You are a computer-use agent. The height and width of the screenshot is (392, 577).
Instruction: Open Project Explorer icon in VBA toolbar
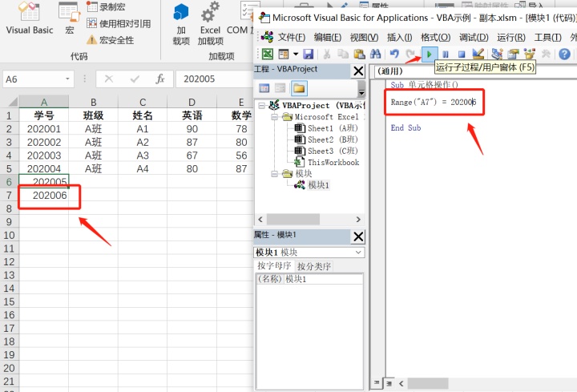pos(497,55)
